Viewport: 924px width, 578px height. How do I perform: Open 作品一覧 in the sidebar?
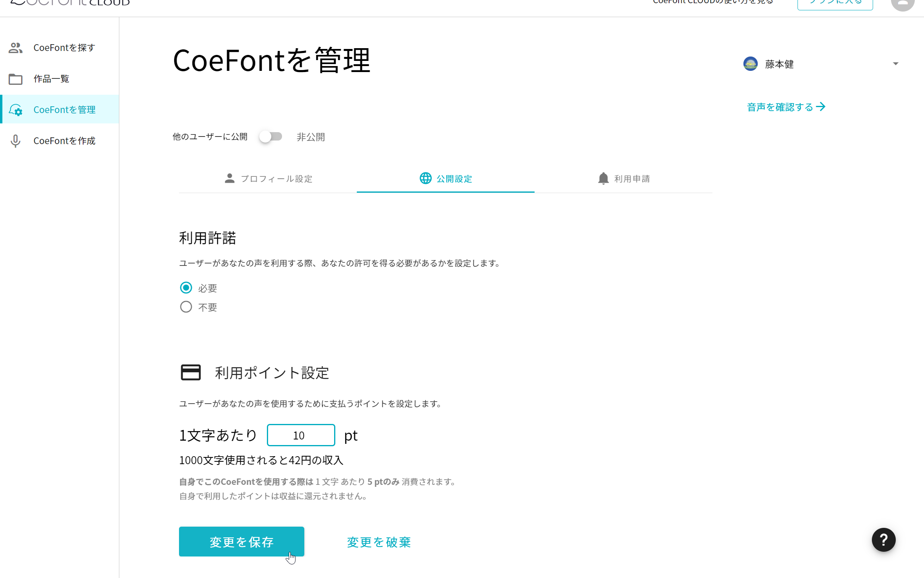pos(60,79)
